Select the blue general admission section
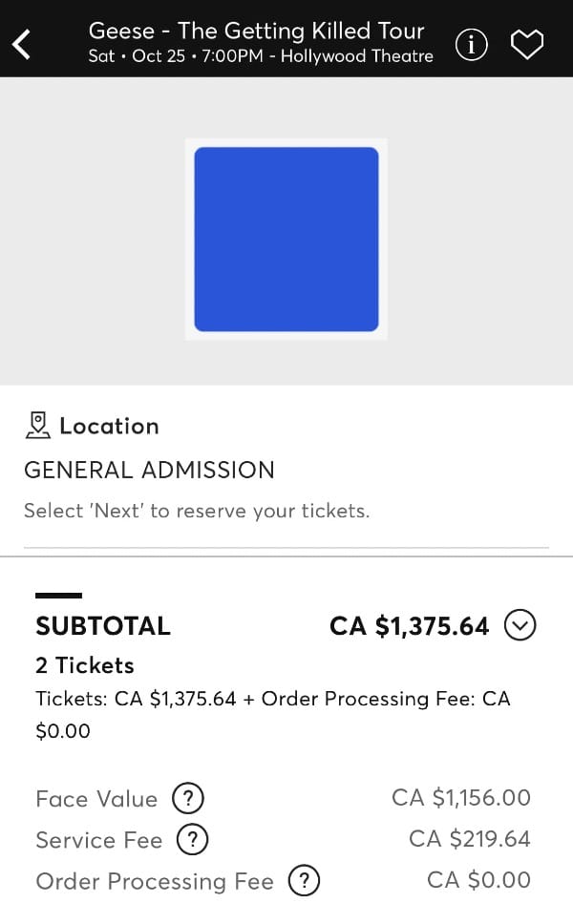This screenshot has width=573, height=924. click(x=286, y=239)
